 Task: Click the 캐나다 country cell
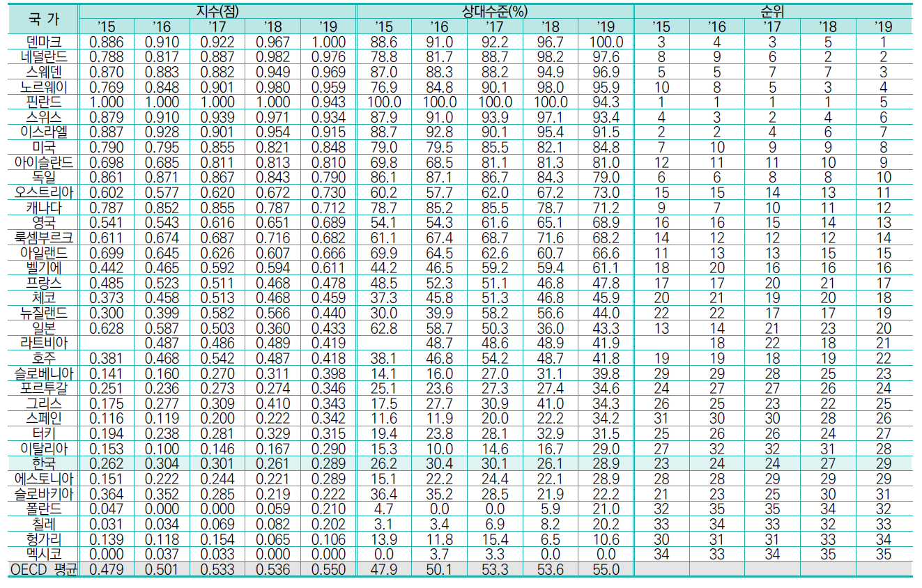pyautogui.click(x=43, y=207)
